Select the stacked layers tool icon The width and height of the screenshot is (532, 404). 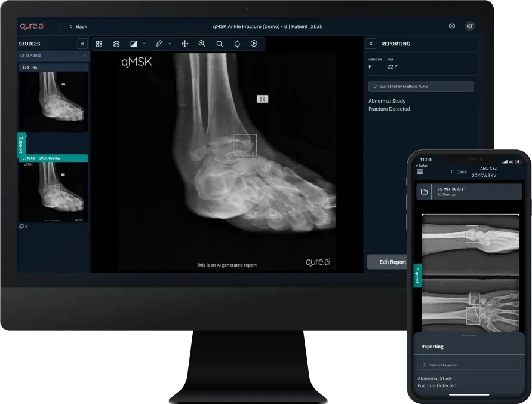tap(116, 44)
